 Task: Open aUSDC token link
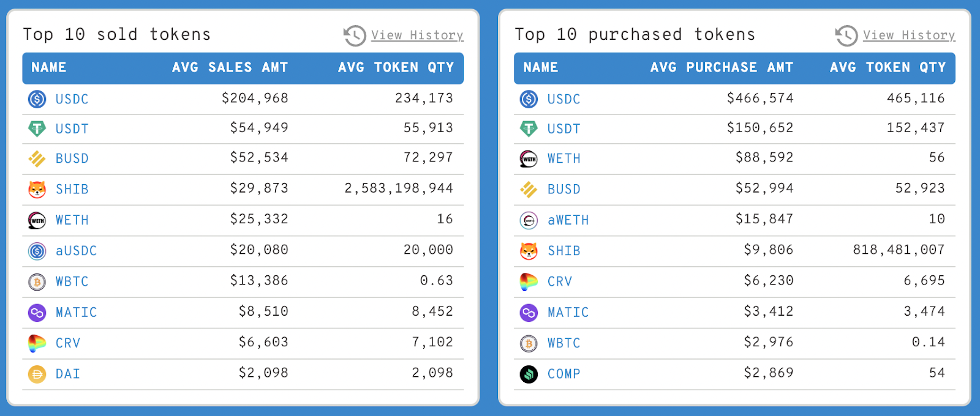[77, 251]
